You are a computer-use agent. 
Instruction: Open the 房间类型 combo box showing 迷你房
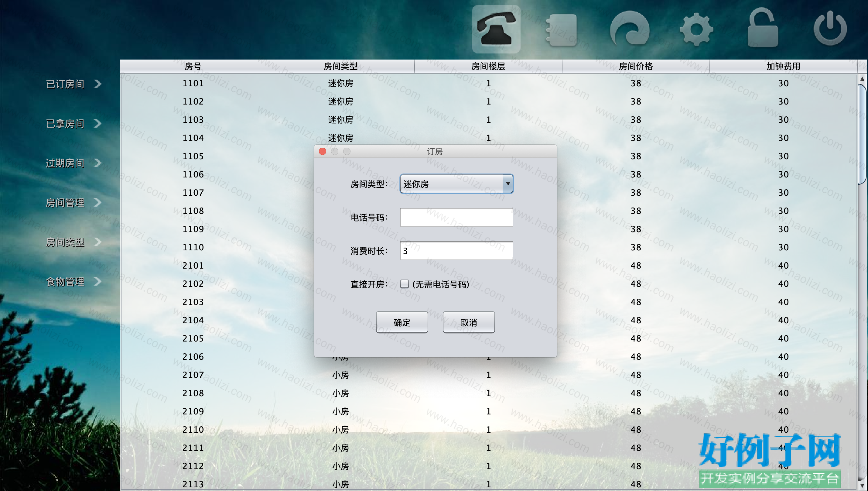point(456,184)
